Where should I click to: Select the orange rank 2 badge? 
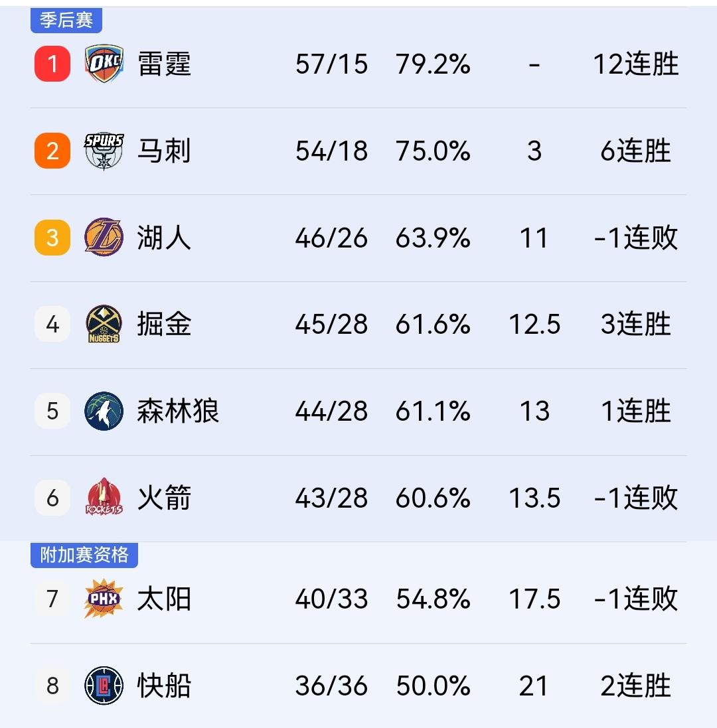click(x=51, y=151)
